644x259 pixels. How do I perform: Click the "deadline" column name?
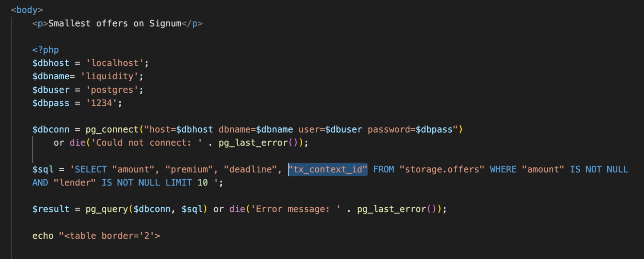point(250,170)
